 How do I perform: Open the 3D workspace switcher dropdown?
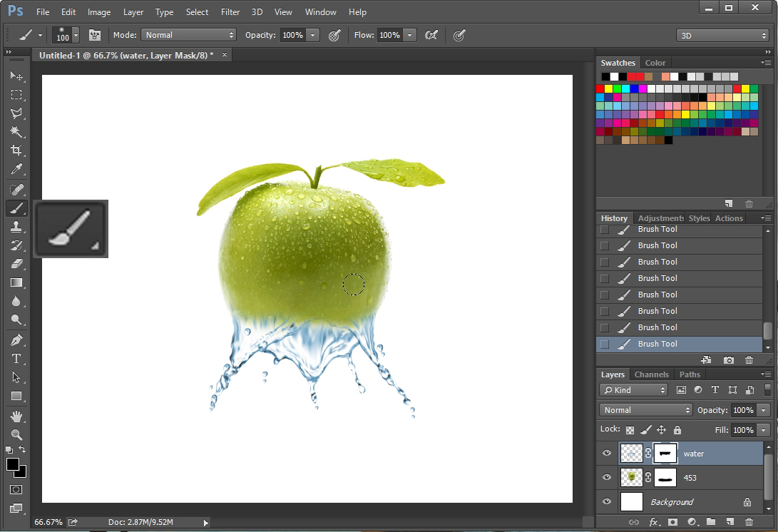[722, 35]
